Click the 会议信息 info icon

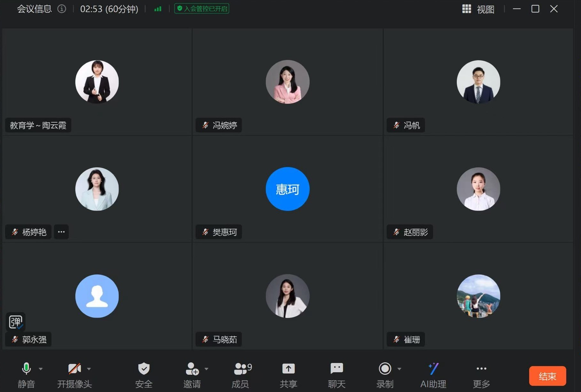click(62, 9)
